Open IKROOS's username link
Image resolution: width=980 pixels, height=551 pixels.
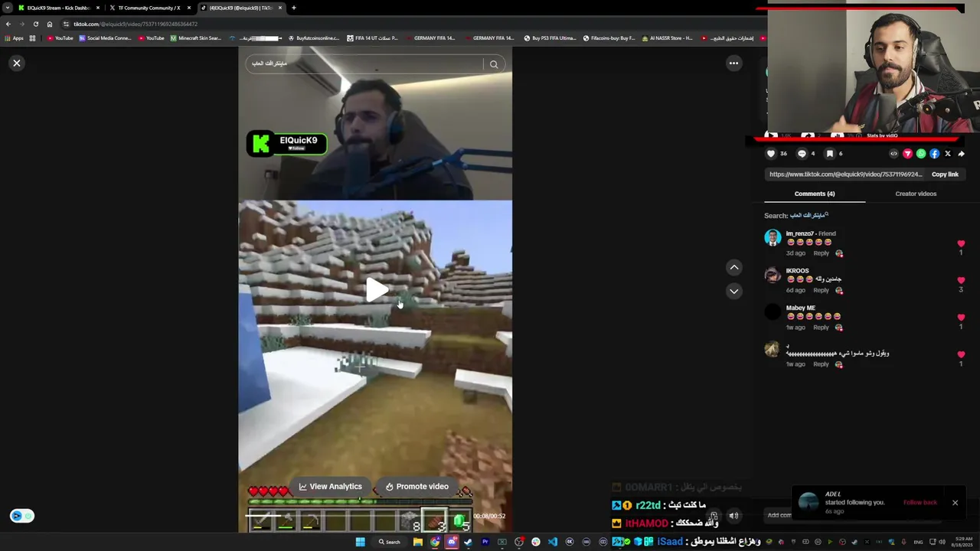[x=797, y=271]
